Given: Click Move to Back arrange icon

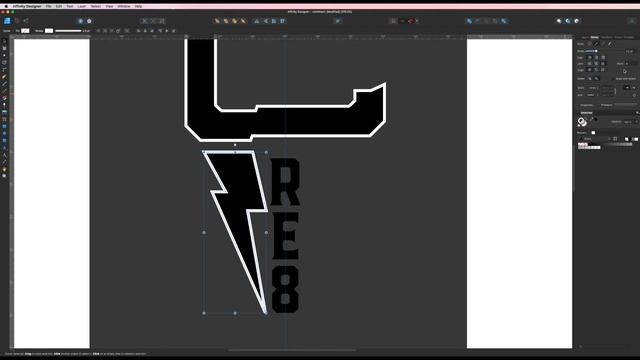Looking at the screenshot, I should pos(217,21).
